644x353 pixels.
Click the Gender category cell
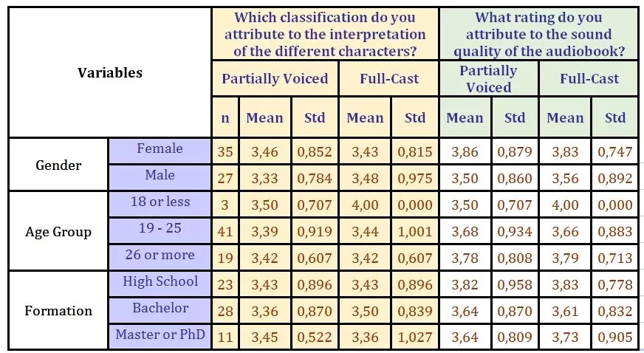(x=58, y=164)
